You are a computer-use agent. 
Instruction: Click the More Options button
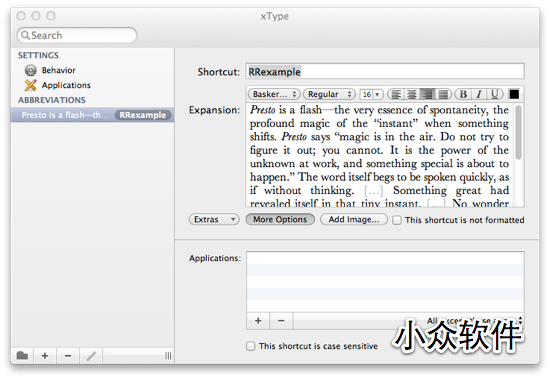(280, 220)
